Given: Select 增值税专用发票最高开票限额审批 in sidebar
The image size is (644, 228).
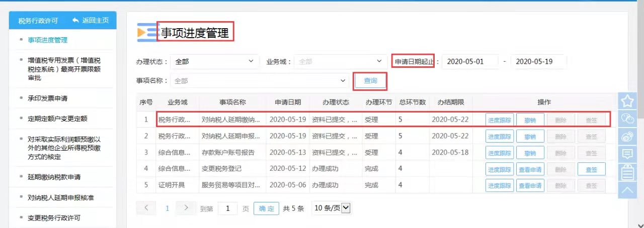Looking at the screenshot, I should point(64,69).
